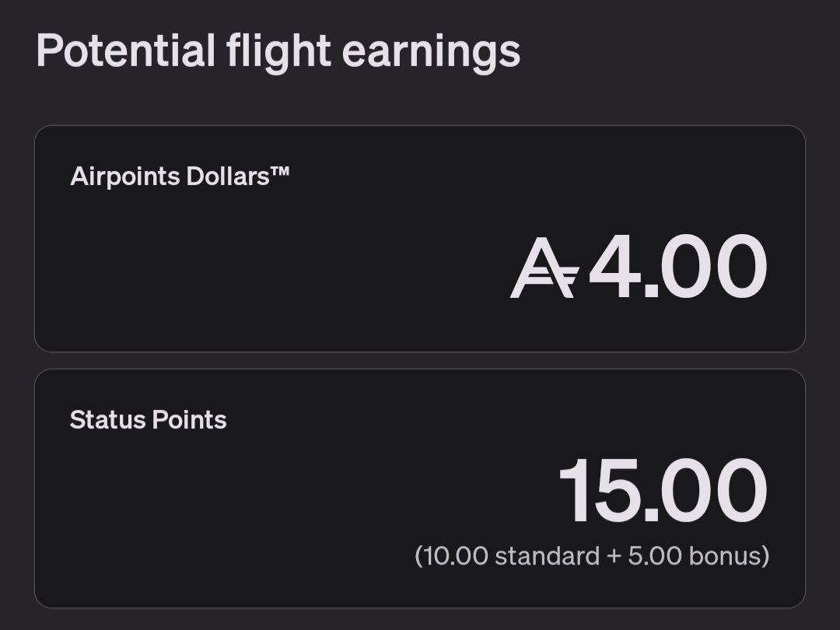Image resolution: width=840 pixels, height=630 pixels.
Task: Click the word 'Points' in card label
Action: pyautogui.click(x=189, y=419)
